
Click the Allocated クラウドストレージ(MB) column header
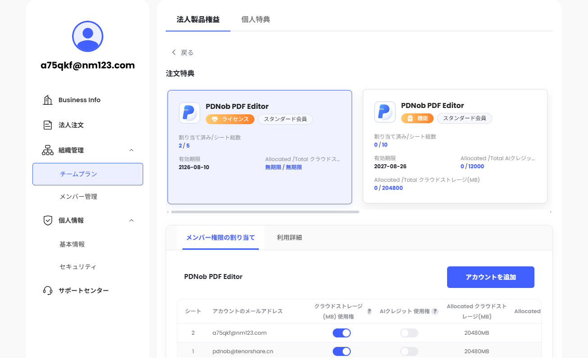click(476, 311)
